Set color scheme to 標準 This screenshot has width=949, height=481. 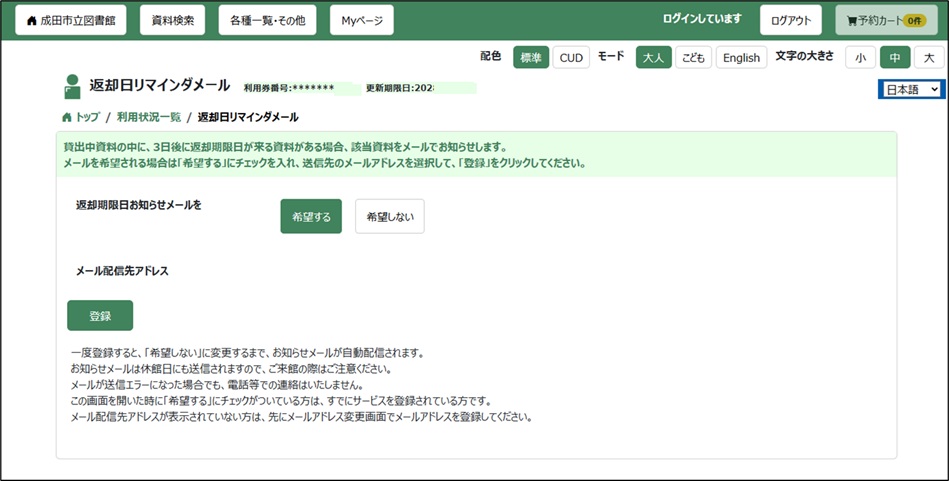pos(531,58)
